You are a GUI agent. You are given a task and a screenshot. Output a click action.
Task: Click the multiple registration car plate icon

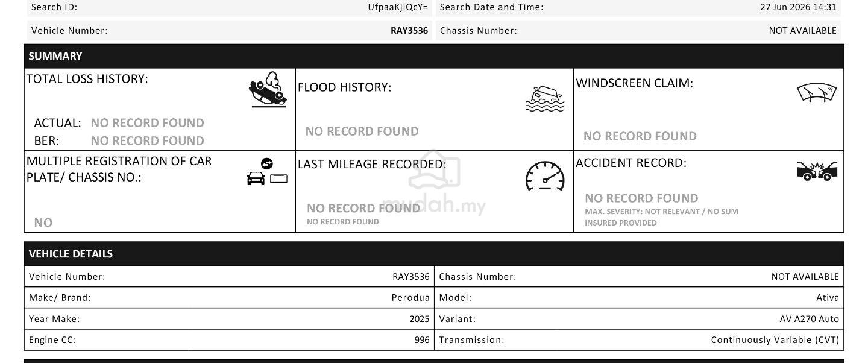[267, 172]
